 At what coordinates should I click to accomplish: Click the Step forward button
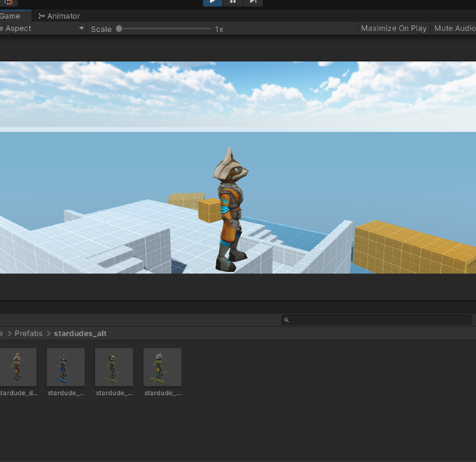pos(253,2)
